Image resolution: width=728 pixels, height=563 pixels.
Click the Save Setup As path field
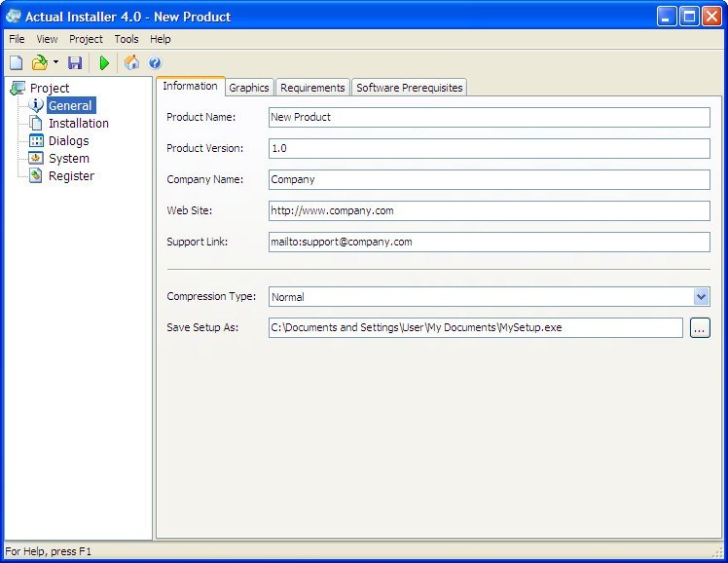point(475,327)
